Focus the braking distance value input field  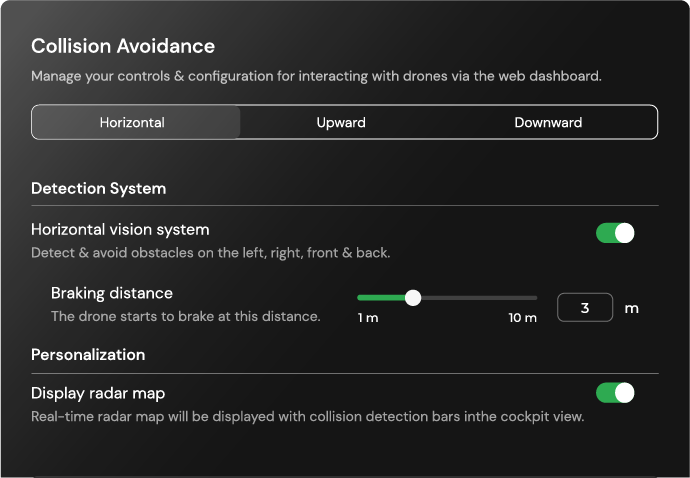585,307
